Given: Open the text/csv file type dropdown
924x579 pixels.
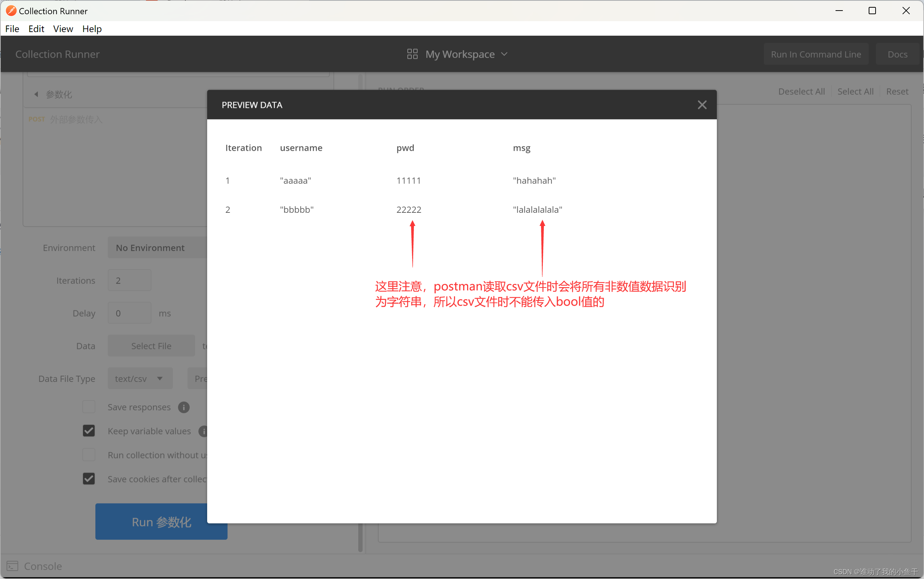Looking at the screenshot, I should pos(140,378).
